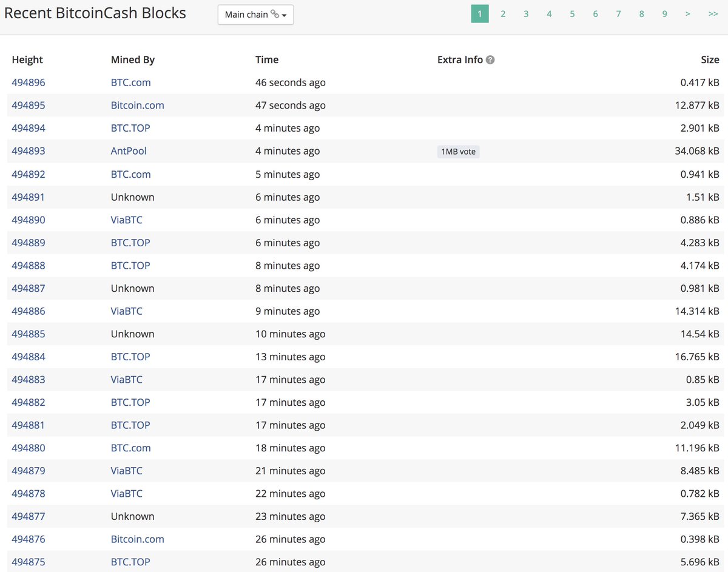Open the AntPool miner link
728x572 pixels.
click(x=129, y=151)
